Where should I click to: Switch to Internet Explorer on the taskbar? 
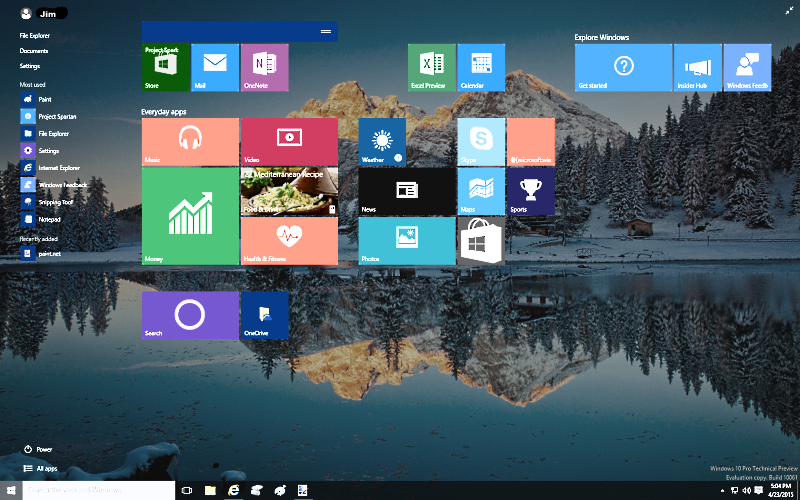point(234,490)
